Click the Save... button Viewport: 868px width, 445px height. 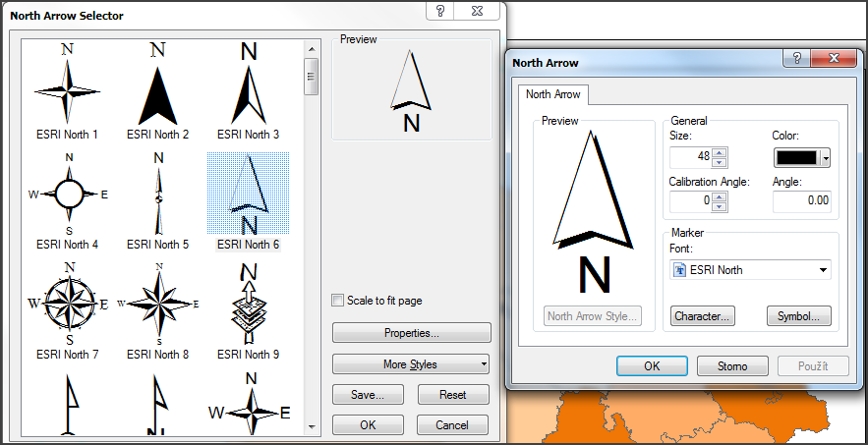tap(368, 395)
